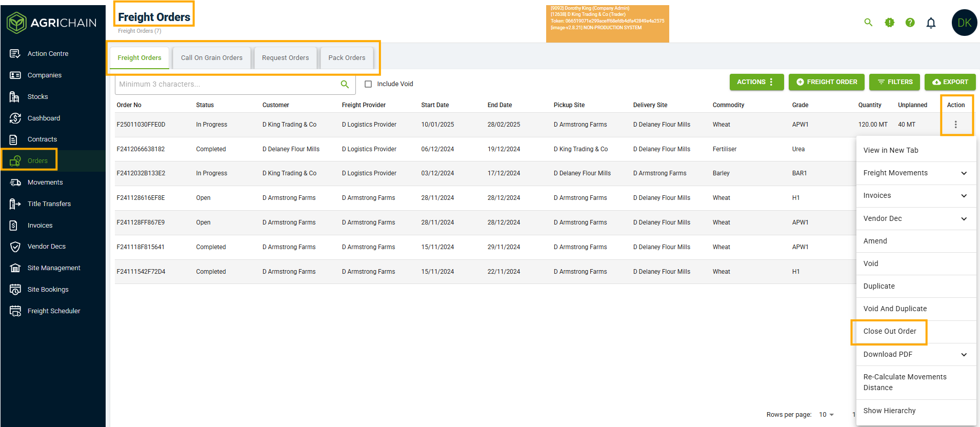
Task: Open Action Centre from the sidebar
Action: point(48,53)
